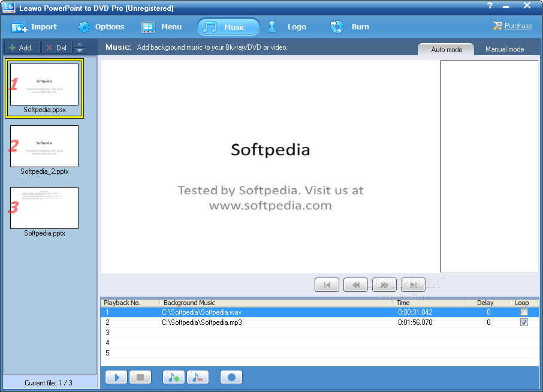The height and width of the screenshot is (392, 543).
Task: Open the Logo section
Action: pos(286,27)
